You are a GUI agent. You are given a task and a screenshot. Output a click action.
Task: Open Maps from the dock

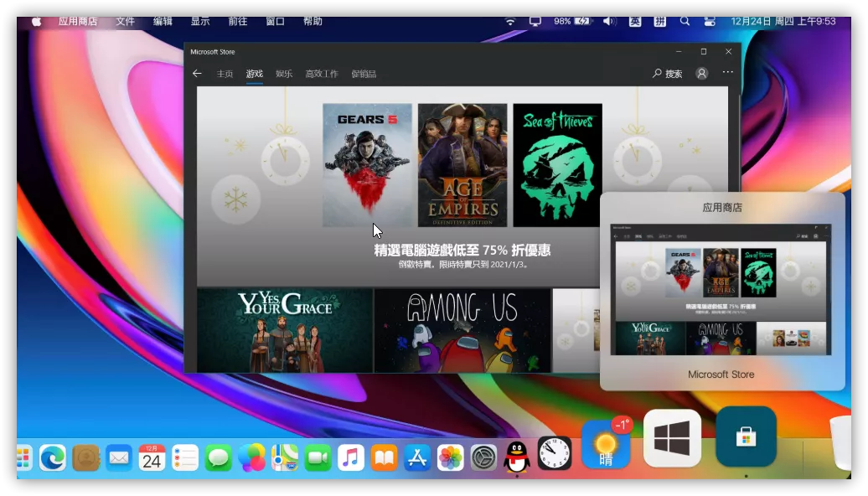coord(285,457)
